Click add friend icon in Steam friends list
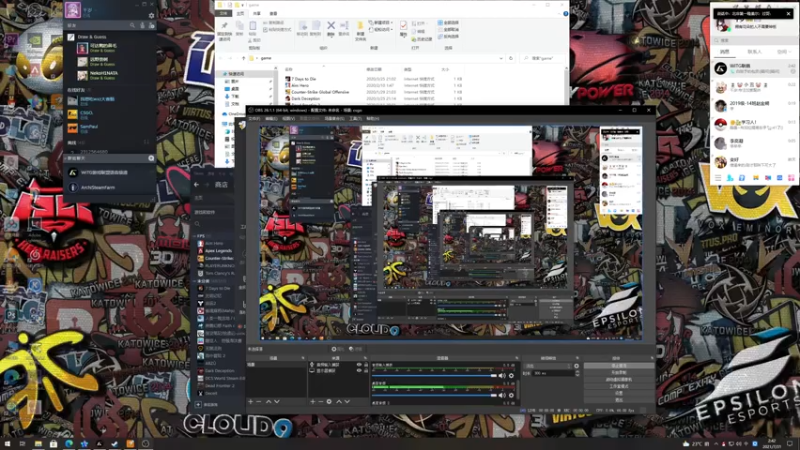The image size is (800, 450). [152, 25]
